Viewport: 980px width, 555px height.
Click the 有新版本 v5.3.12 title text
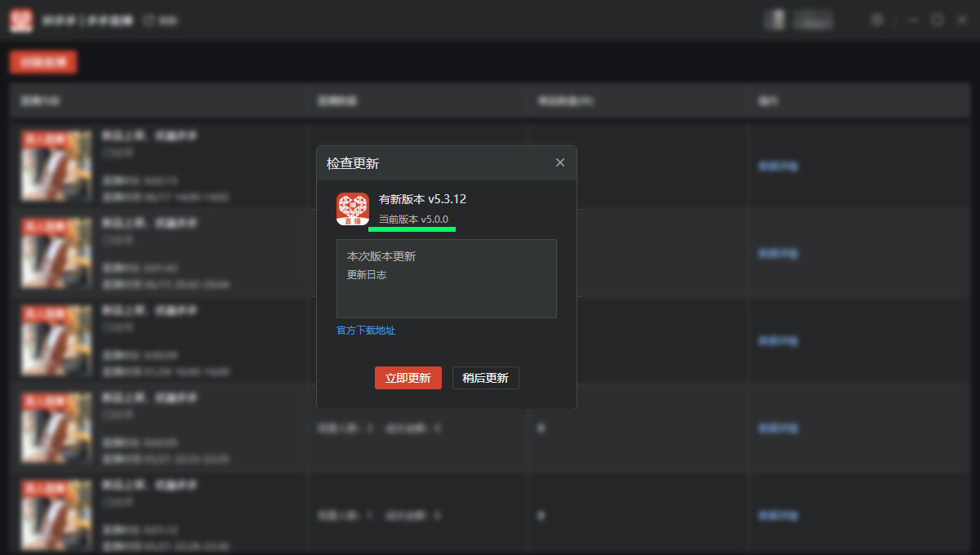pyautogui.click(x=421, y=198)
